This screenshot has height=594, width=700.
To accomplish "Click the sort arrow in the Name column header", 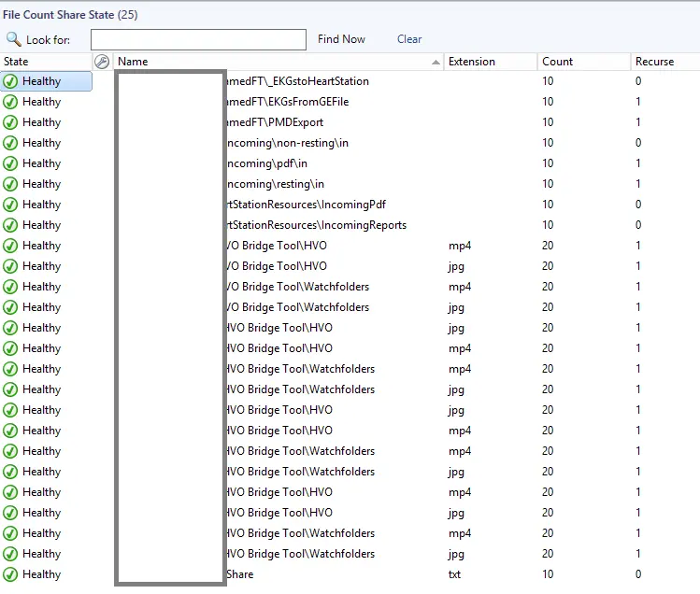I will (436, 63).
